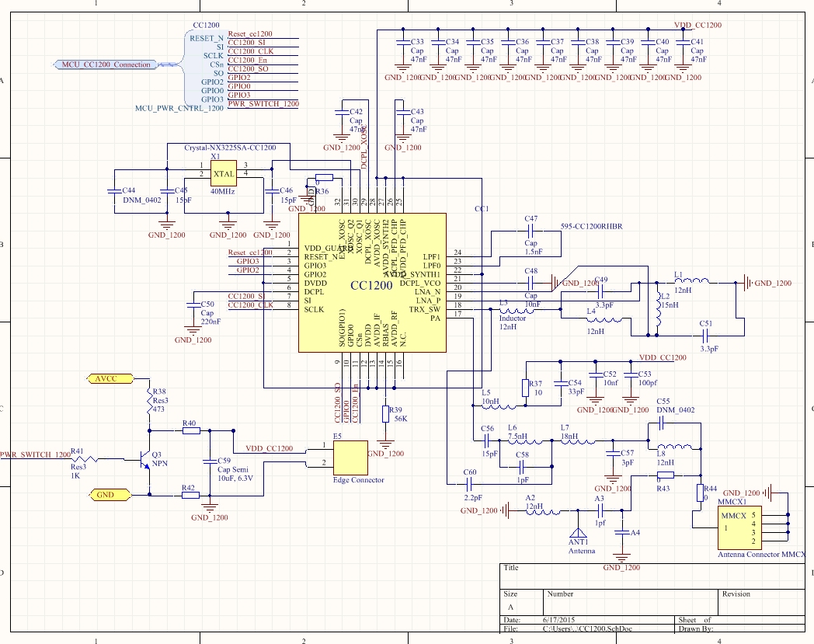Select capacitor C42 near DCPL_XOSC

click(342, 112)
